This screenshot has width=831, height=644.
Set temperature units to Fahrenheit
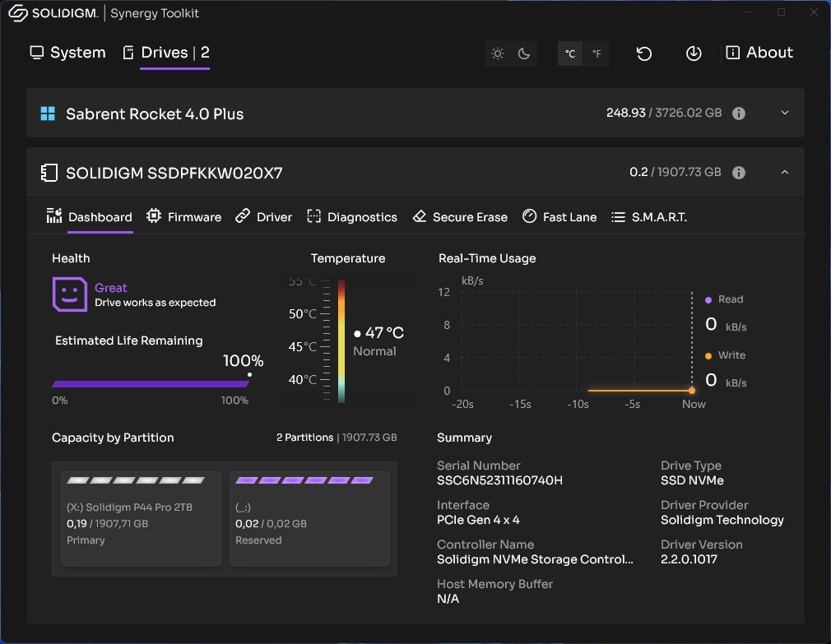597,54
